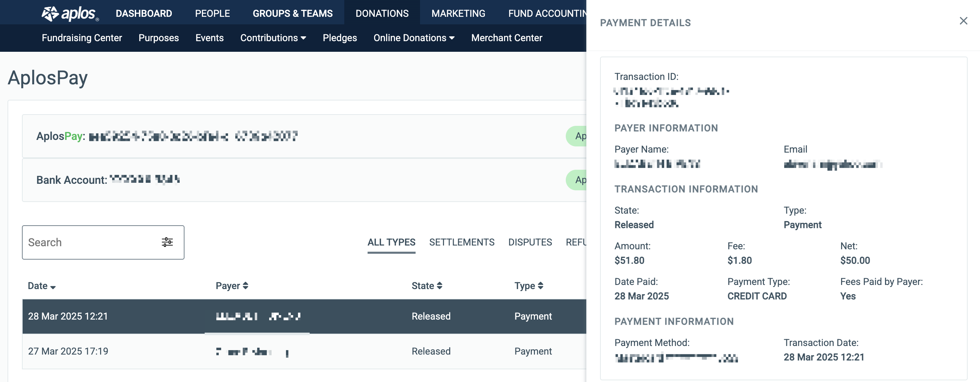The width and height of the screenshot is (980, 382).
Task: Go to Fundraising Center
Action: (x=82, y=38)
